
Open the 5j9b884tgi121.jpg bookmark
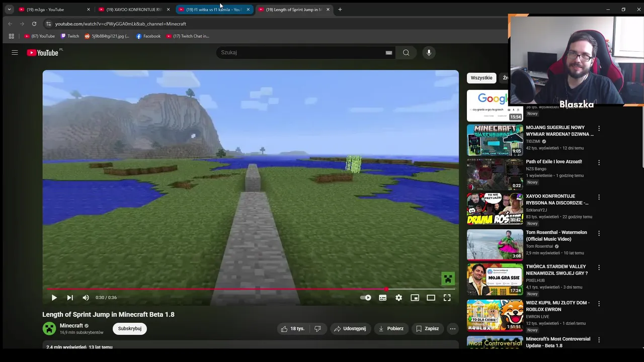[x=107, y=36]
